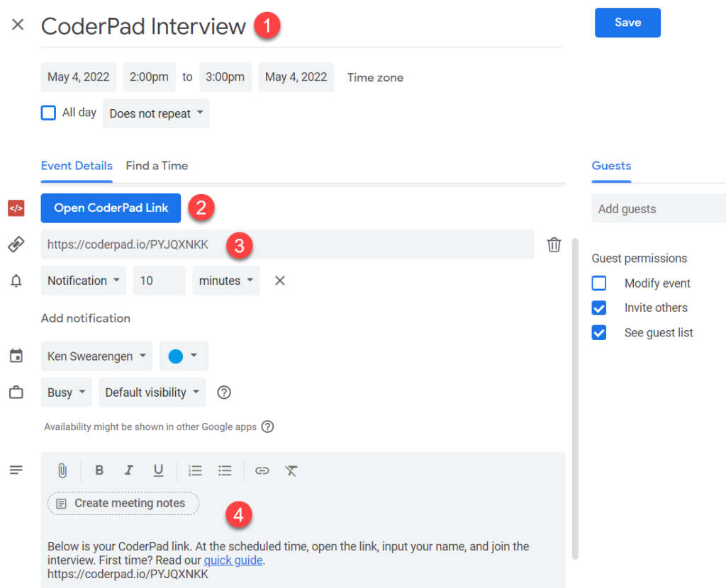Insert a link in the description editor
726x588 pixels.
[262, 470]
